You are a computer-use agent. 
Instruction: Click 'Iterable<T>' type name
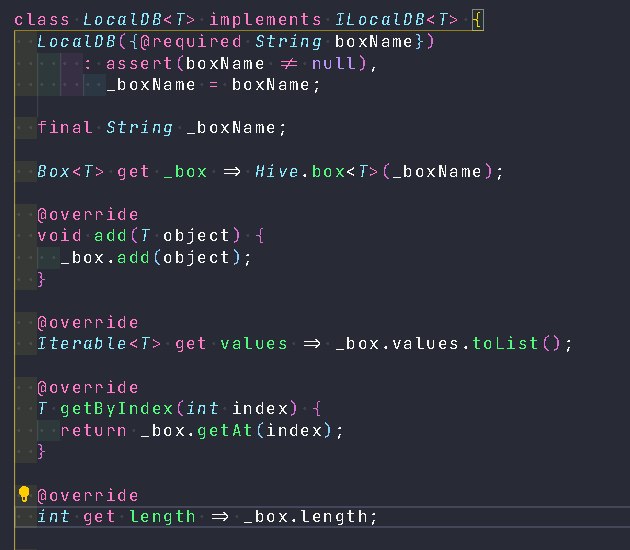pyautogui.click(x=99, y=344)
